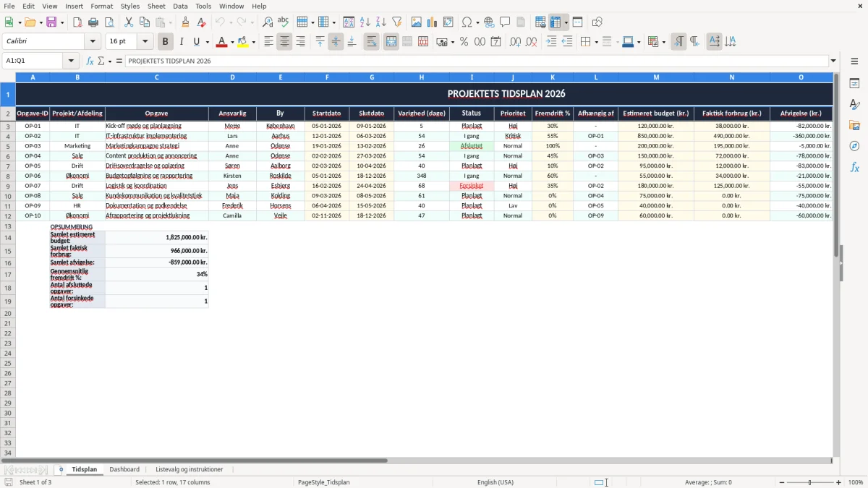The height and width of the screenshot is (488, 868).
Task: Open Conditional Formatting dropdown arrow
Action: pyautogui.click(x=663, y=42)
